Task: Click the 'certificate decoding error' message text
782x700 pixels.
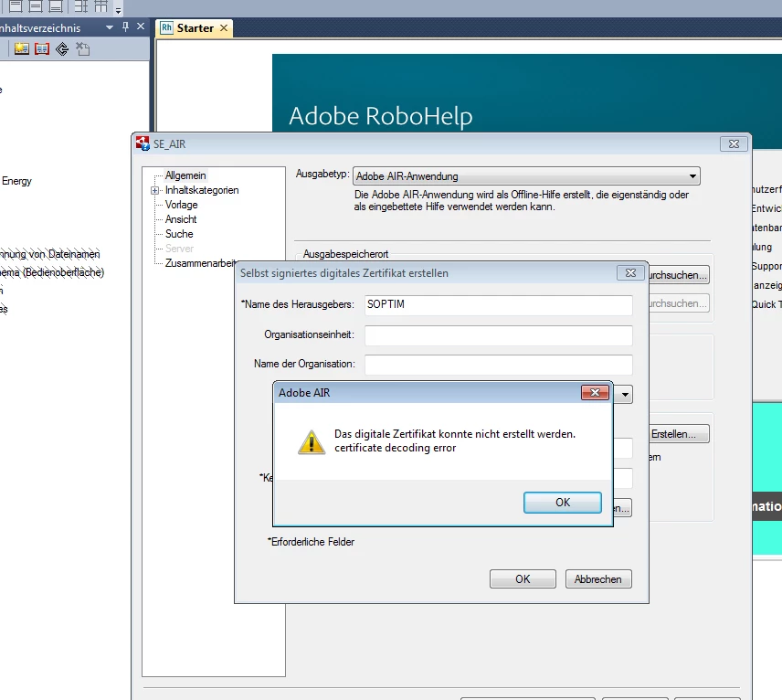Action: pyautogui.click(x=395, y=448)
